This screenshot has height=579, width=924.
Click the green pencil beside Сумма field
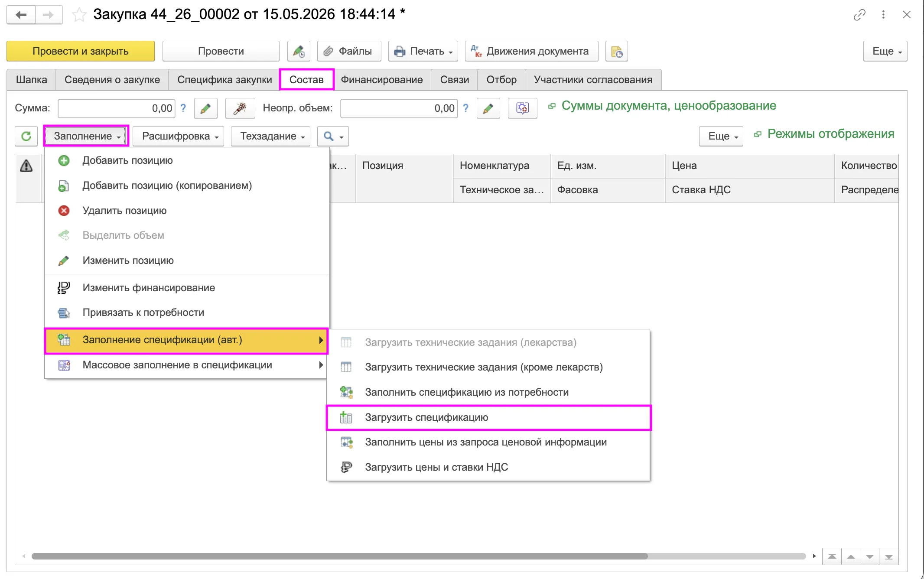click(x=206, y=108)
